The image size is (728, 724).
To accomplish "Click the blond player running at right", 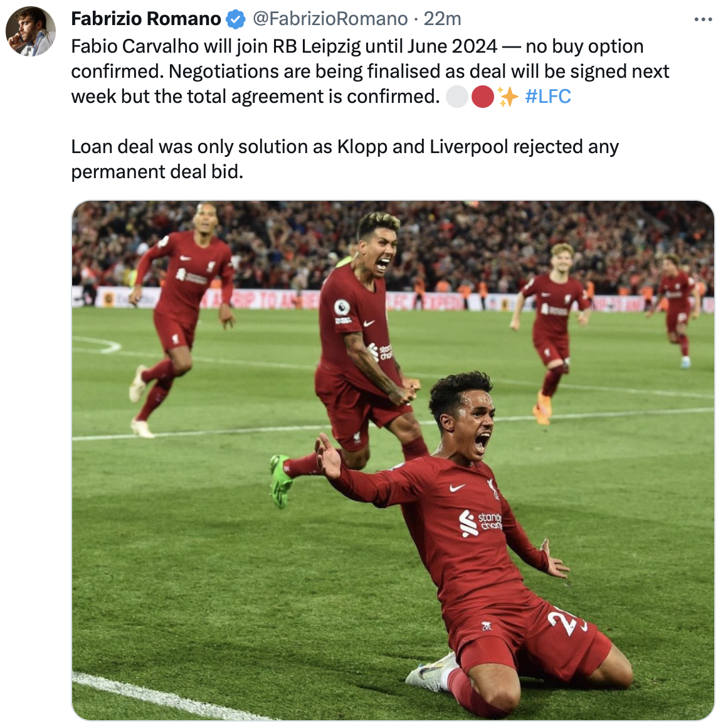I will (x=550, y=332).
